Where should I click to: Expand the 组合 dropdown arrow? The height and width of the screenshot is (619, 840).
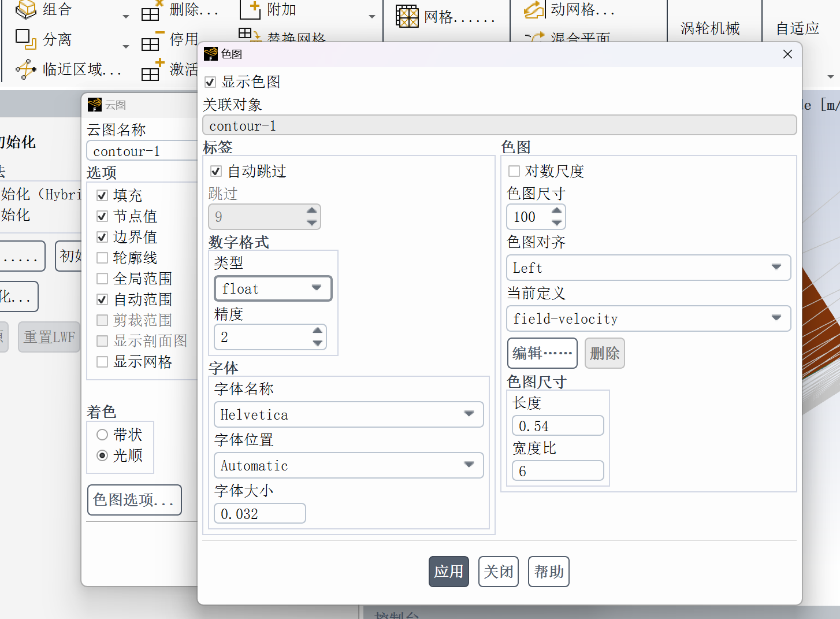[126, 17]
